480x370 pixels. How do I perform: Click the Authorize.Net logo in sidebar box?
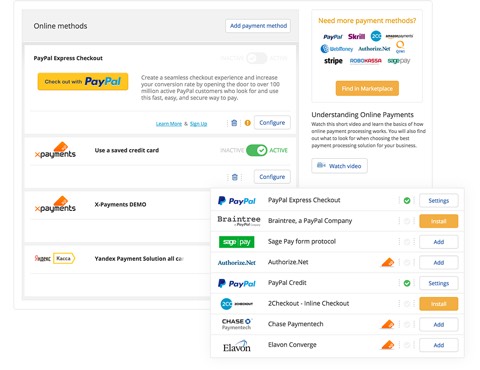pos(374,49)
